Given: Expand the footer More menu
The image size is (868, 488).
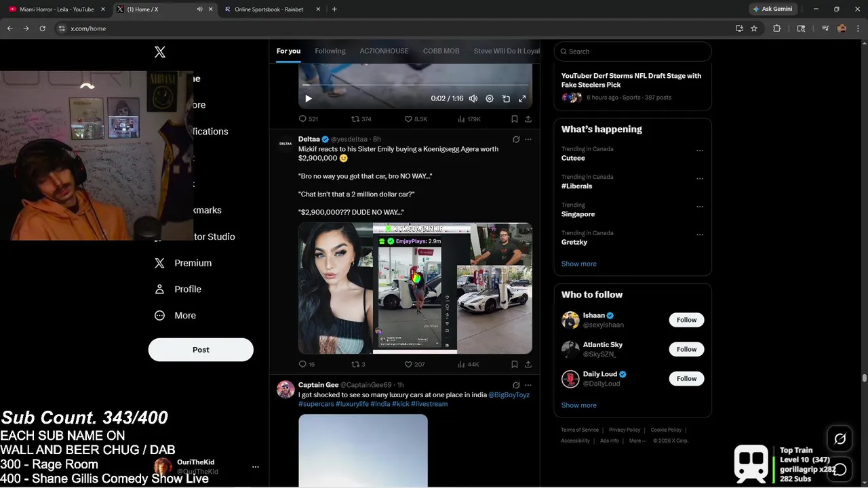Looking at the screenshot, I should click(x=637, y=441).
